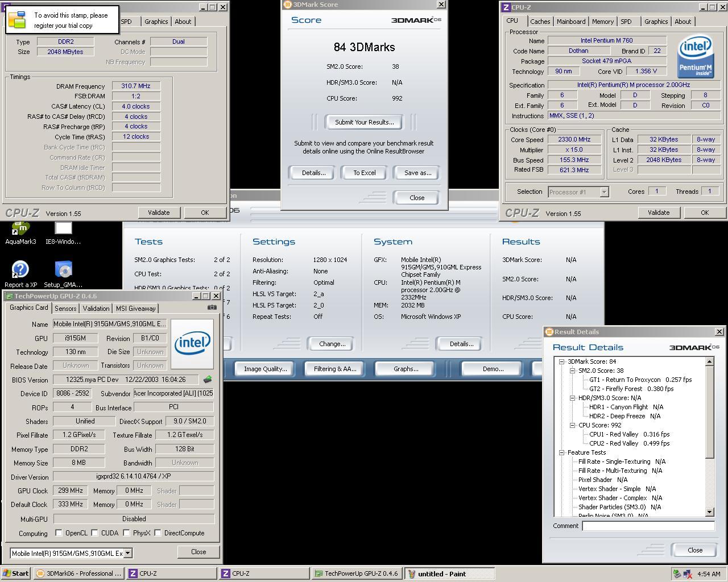Collapse the Feature Tests node
Viewport: 728px width, 582px height.
pos(561,452)
